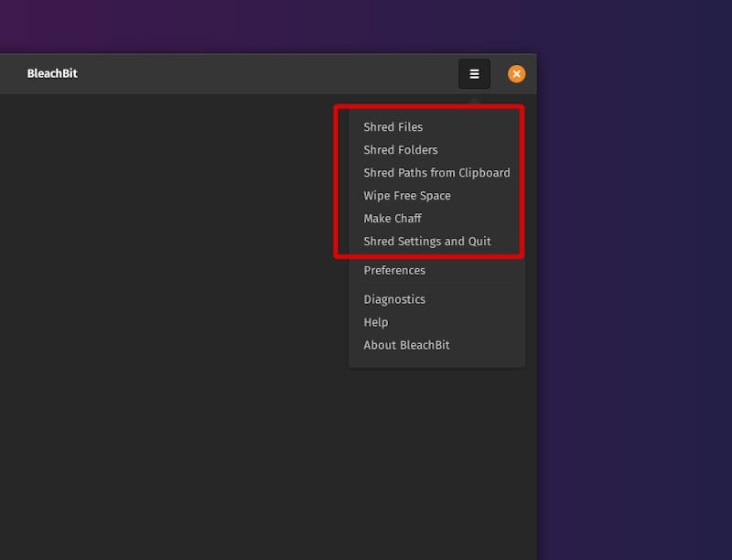Image resolution: width=732 pixels, height=560 pixels.
Task: Choose Make Chaff menu entry
Action: click(x=436, y=219)
